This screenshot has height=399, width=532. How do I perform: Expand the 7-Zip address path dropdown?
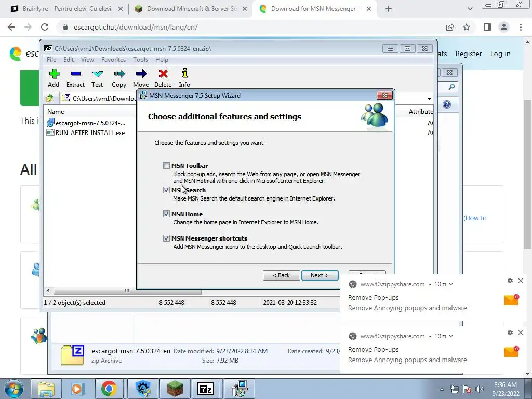click(429, 98)
